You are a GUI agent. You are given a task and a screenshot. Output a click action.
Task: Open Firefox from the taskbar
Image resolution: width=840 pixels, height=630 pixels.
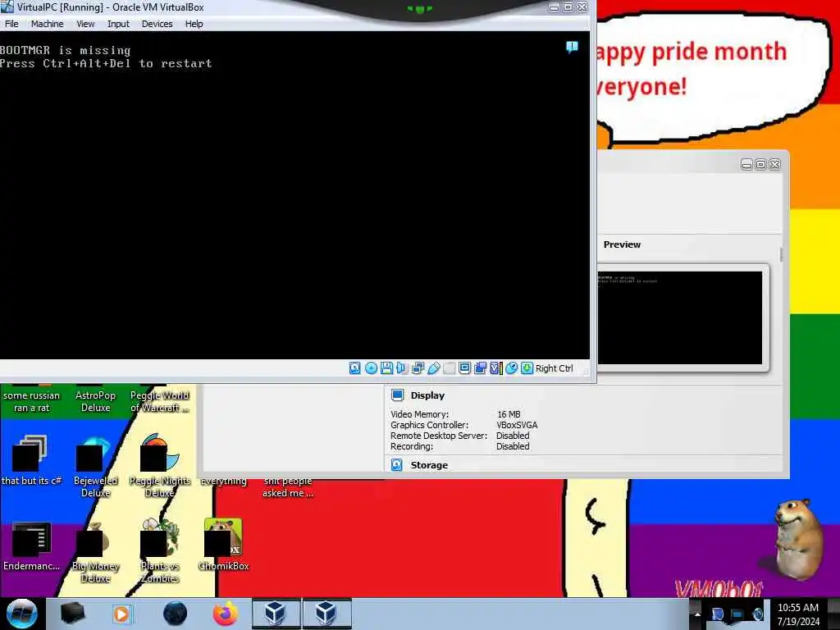[x=225, y=614]
